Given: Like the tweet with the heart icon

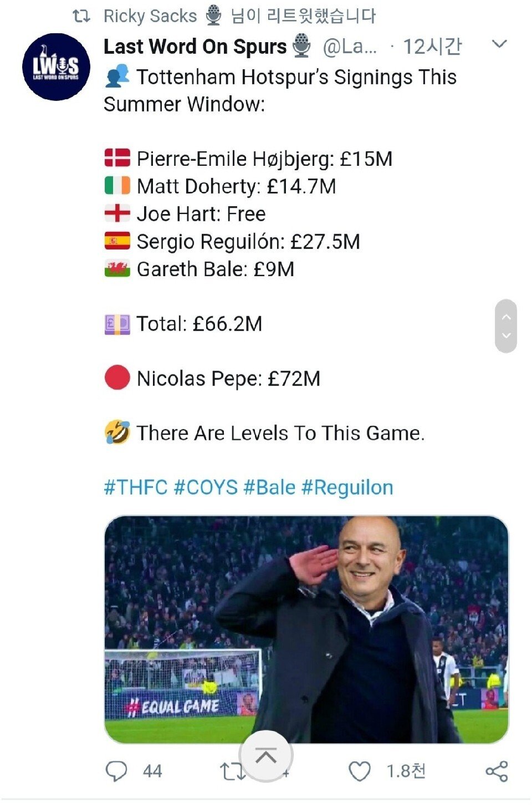Looking at the screenshot, I should pyautogui.click(x=360, y=771).
